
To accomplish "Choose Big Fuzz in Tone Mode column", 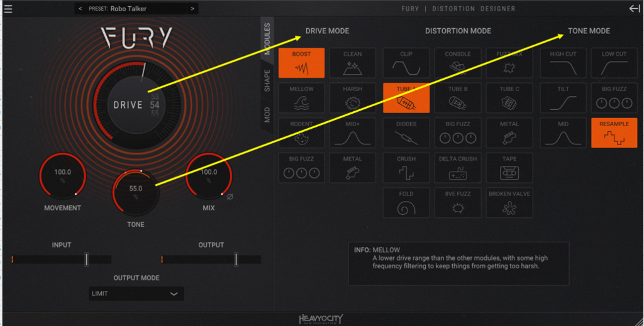I will [x=614, y=98].
